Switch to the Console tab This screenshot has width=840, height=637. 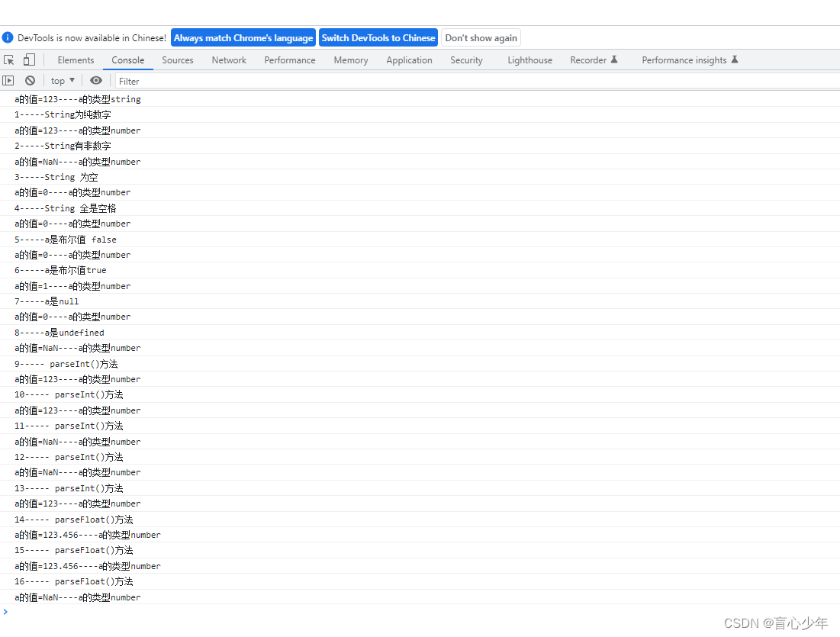pyautogui.click(x=128, y=60)
